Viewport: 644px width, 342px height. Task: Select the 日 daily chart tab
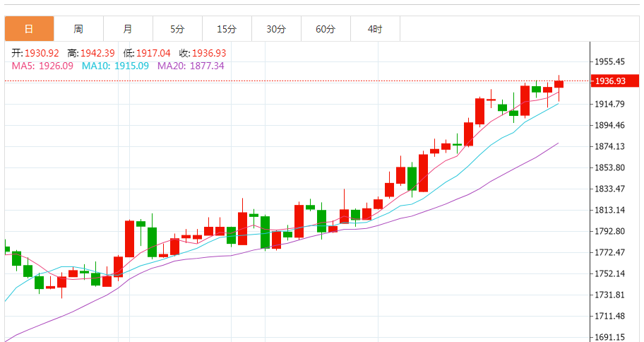click(x=29, y=29)
